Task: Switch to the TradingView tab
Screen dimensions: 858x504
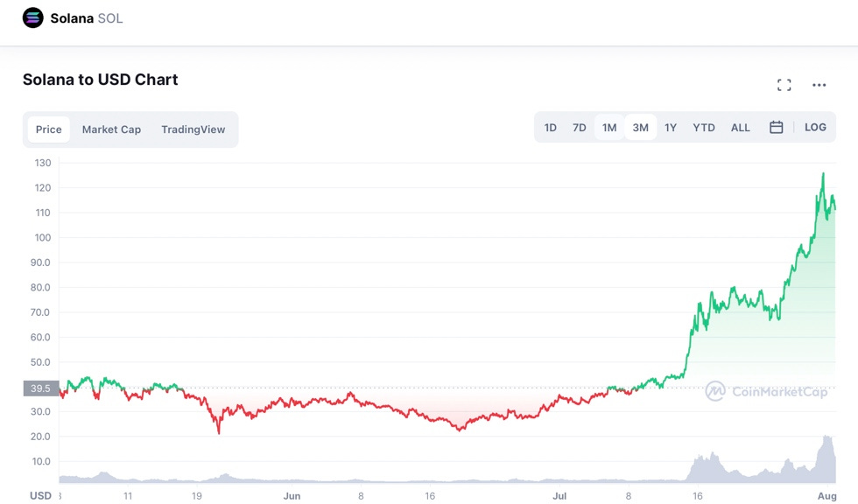Action: (x=193, y=129)
